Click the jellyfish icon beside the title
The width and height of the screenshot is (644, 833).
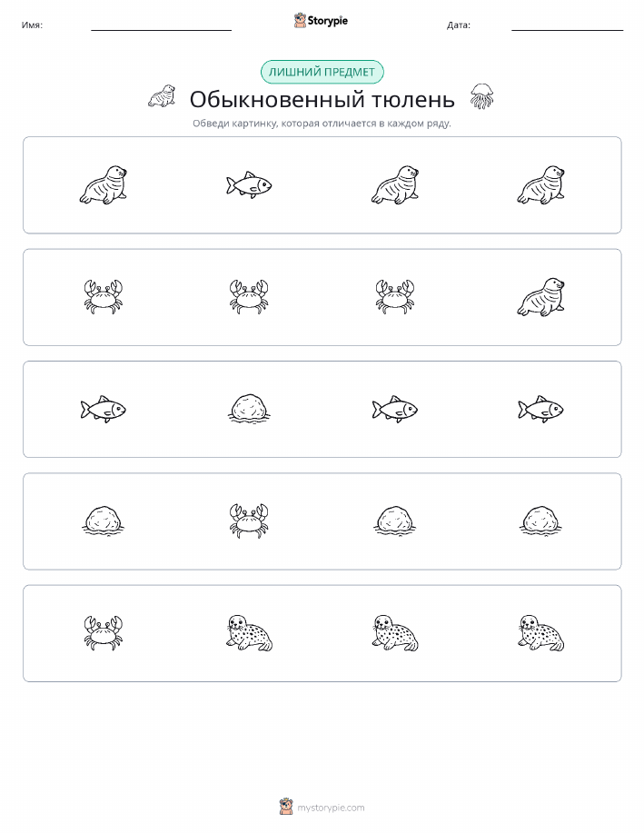481,96
